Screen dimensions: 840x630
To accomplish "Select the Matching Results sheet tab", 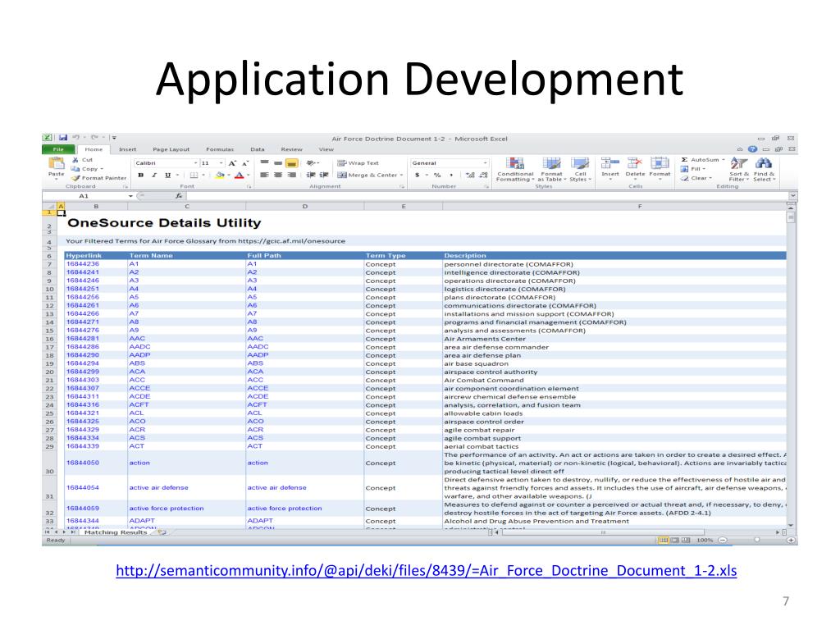I will tap(115, 532).
